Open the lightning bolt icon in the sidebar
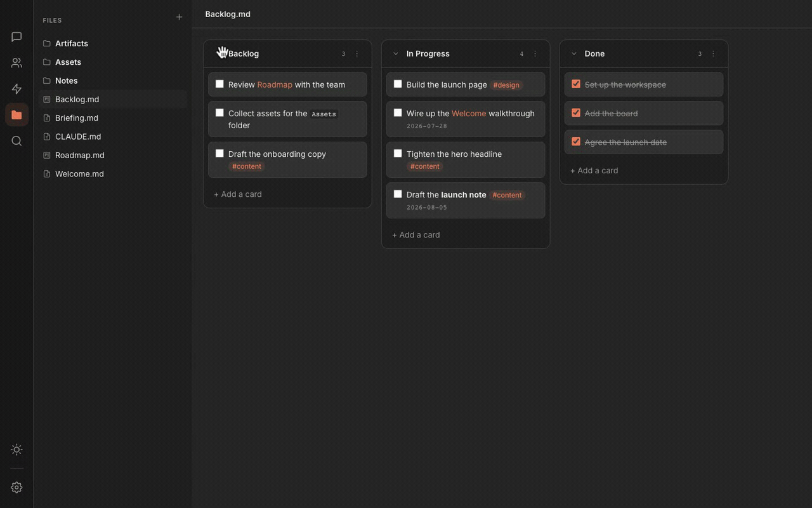Screen dimensions: 812x508 click(x=16, y=89)
